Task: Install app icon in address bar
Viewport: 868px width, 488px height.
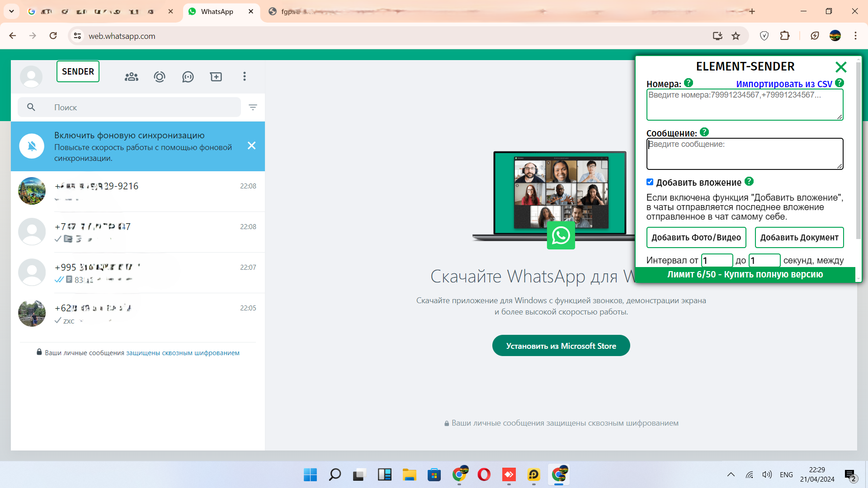Action: pyautogui.click(x=717, y=36)
